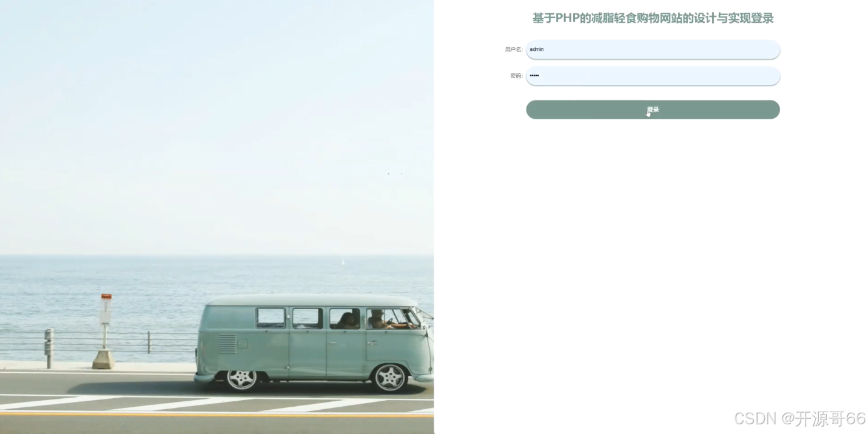
Task: Focus the 用户名 field containing admin
Action: [653, 49]
